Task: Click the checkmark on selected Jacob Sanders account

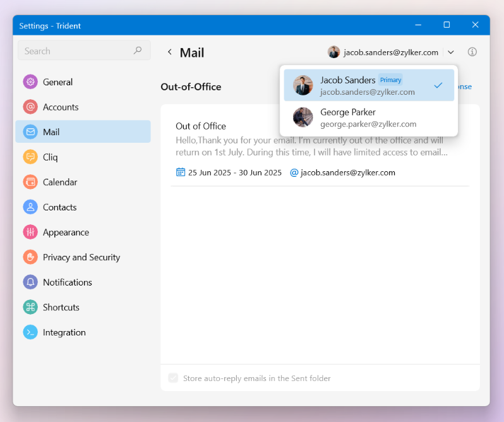Action: pos(438,85)
